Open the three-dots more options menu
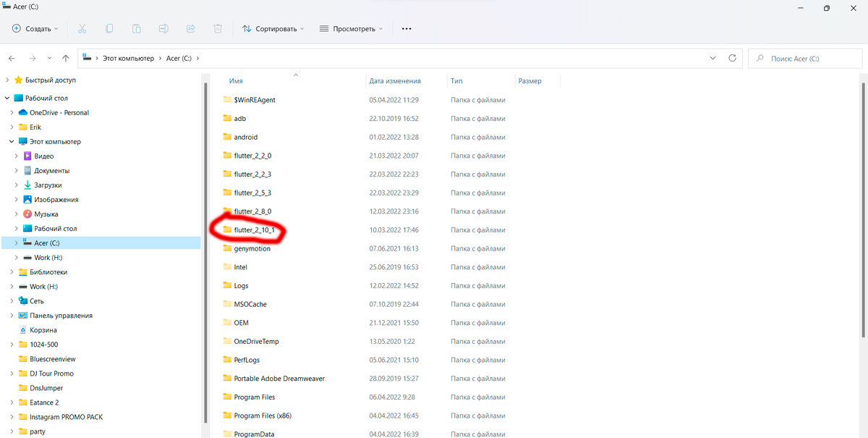 407,29
